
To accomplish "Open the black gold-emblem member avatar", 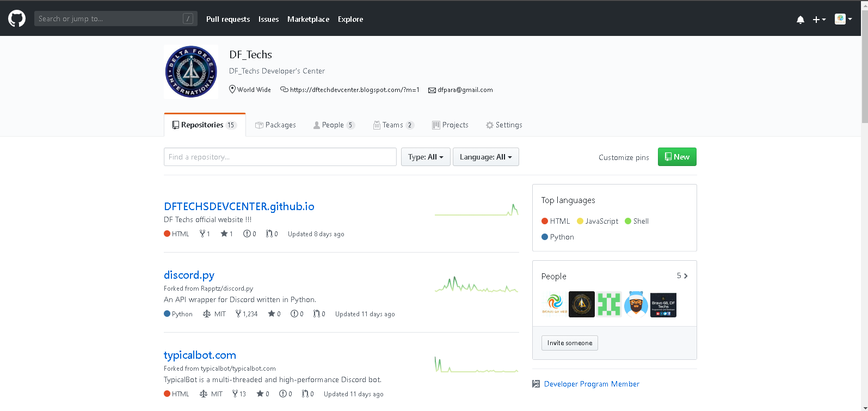I will click(582, 304).
